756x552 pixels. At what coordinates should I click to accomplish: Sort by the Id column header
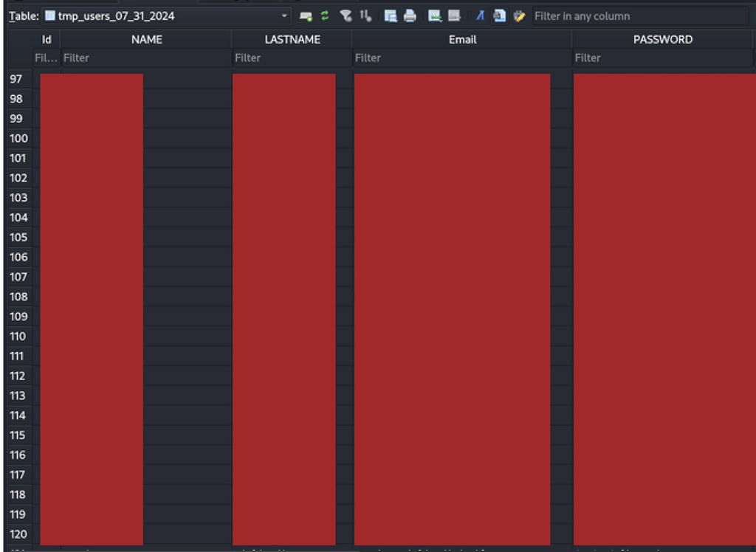point(47,40)
